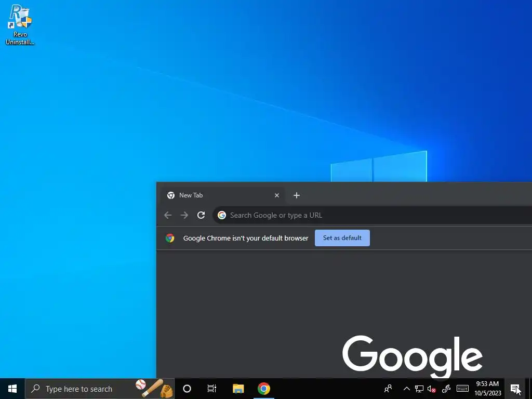Click the muted volume tray icon

tap(432, 389)
